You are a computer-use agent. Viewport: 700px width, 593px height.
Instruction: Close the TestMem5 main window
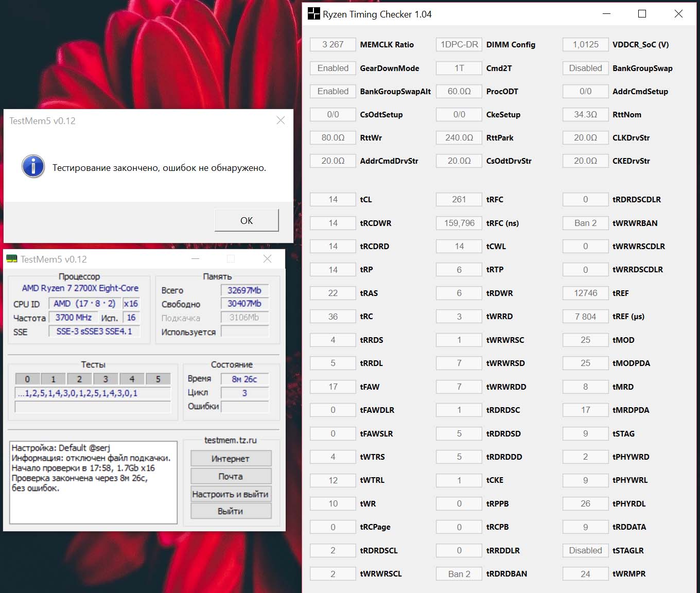coord(267,259)
